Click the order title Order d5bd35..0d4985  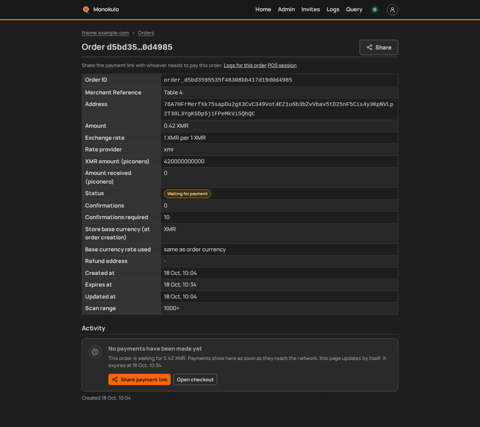127,47
